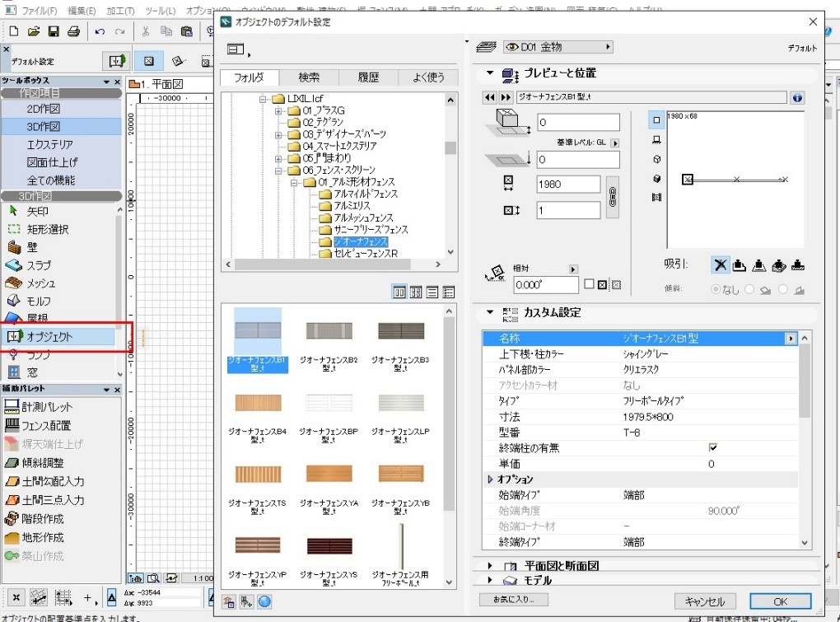This screenshot has height=622, width=840.
Task: Collapse the 06_フェンス・スクリーン folder
Action: coord(278,171)
